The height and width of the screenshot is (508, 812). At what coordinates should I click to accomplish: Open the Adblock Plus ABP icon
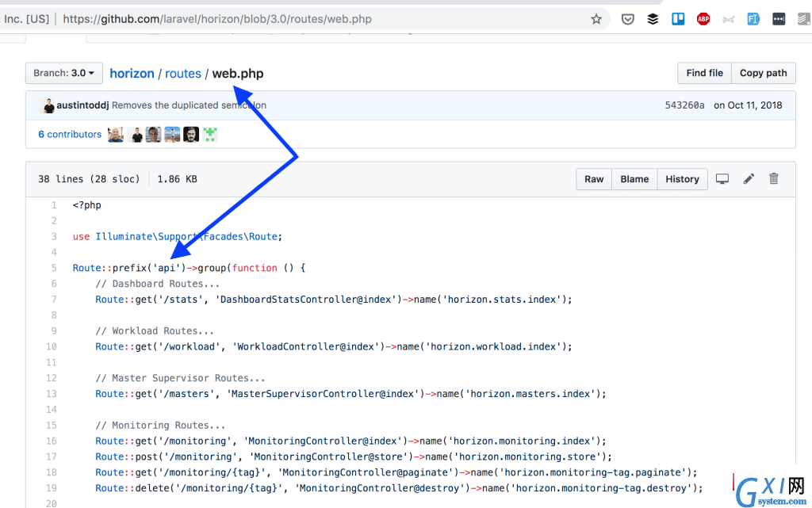(x=703, y=19)
